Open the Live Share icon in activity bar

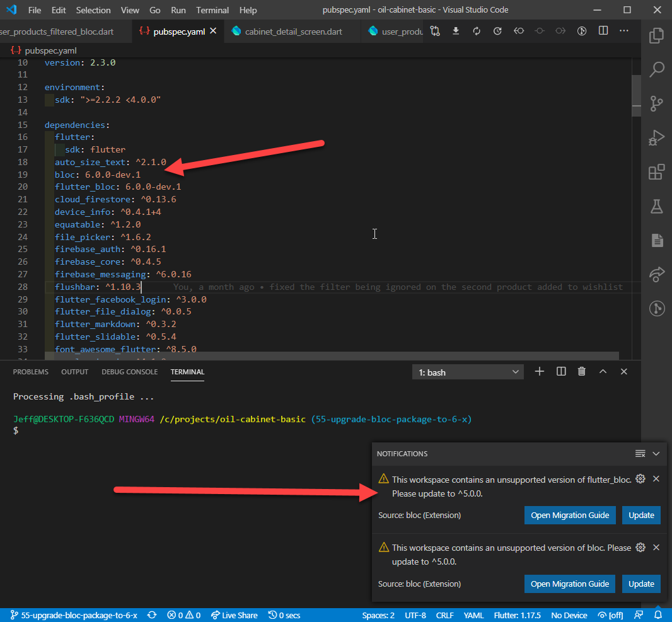click(x=656, y=275)
